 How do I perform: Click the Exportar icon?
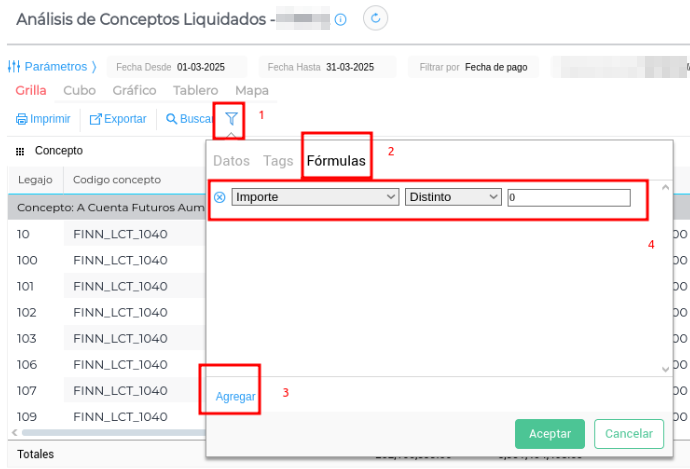coord(96,119)
